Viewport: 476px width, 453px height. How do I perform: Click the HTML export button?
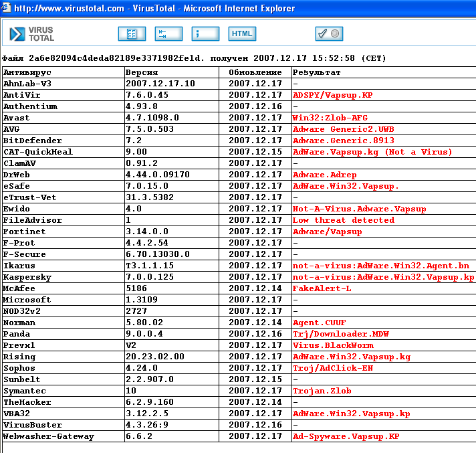pos(242,33)
